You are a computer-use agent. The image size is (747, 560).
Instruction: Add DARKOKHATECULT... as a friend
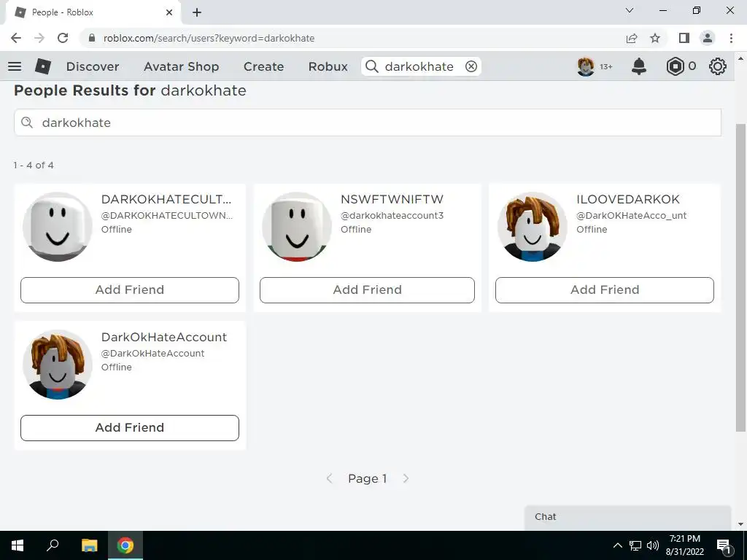coord(130,290)
